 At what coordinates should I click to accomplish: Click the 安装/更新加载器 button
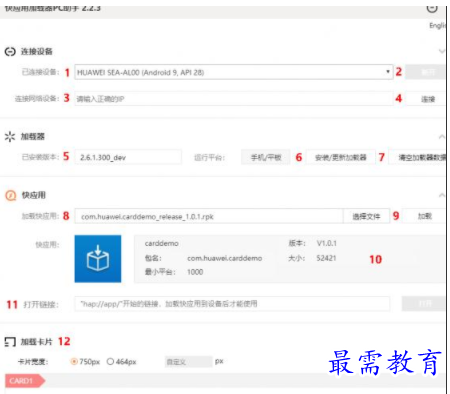click(341, 157)
